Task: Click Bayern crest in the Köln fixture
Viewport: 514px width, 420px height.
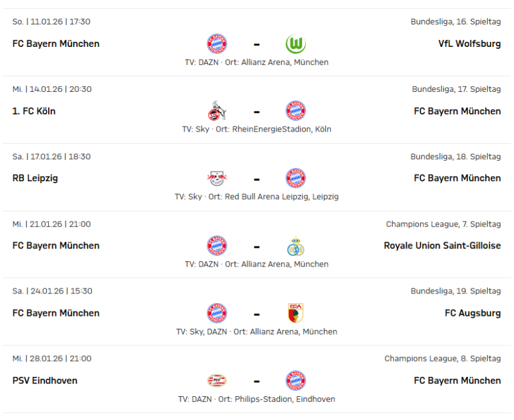Action: coord(296,111)
